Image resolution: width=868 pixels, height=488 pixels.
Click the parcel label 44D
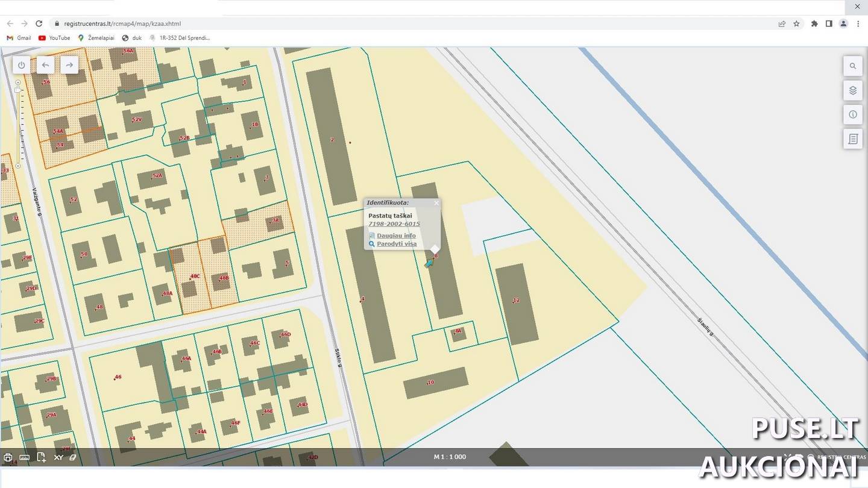303,405
